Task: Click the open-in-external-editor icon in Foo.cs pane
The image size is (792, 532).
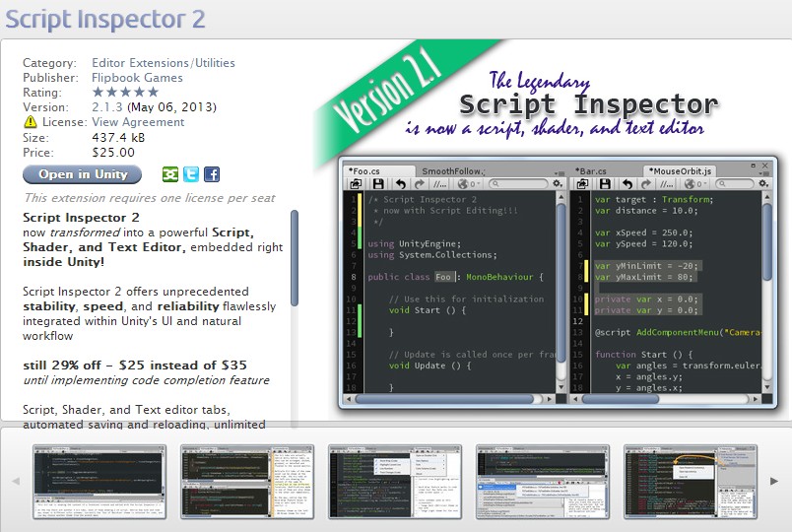Action: (356, 184)
